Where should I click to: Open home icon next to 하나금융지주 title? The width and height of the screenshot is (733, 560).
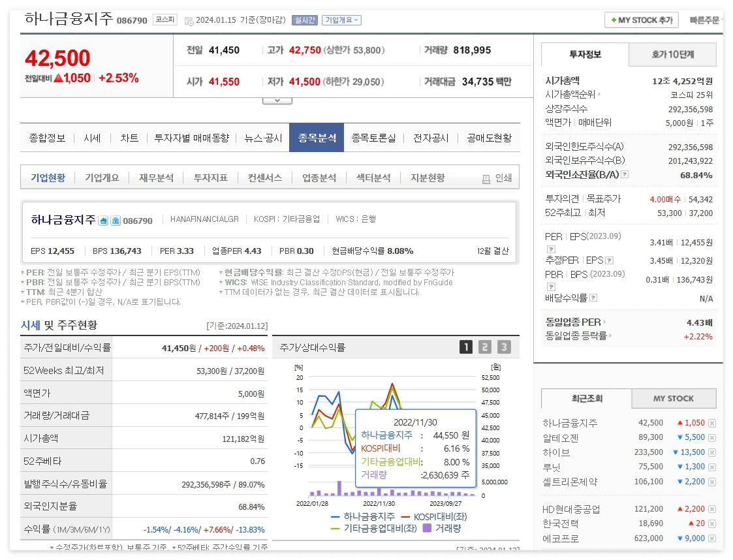tap(103, 221)
